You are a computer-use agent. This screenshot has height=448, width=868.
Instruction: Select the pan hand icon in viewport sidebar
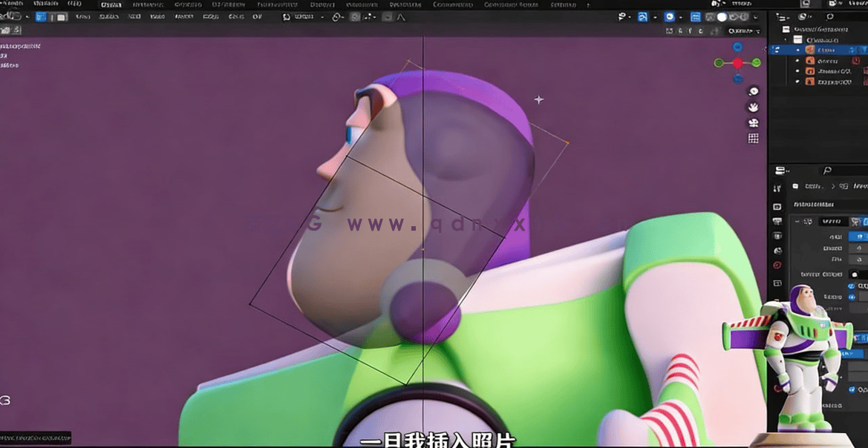(753, 107)
